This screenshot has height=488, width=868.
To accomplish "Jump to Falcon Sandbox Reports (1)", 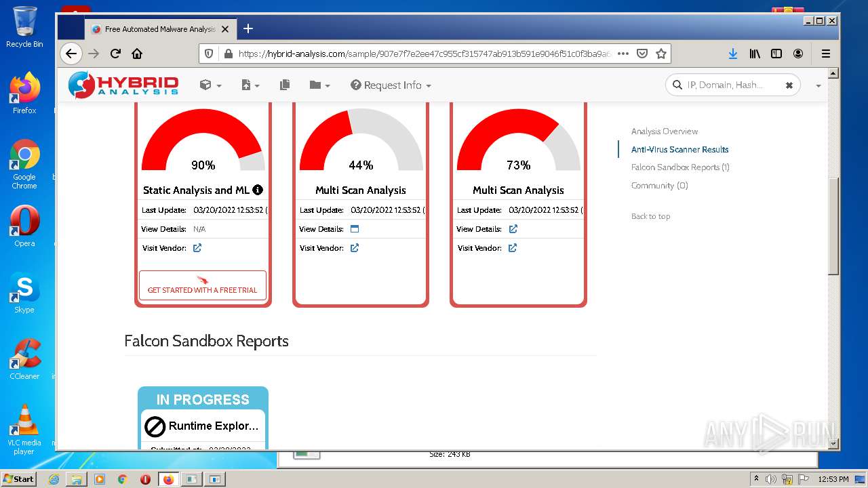I will coord(680,167).
